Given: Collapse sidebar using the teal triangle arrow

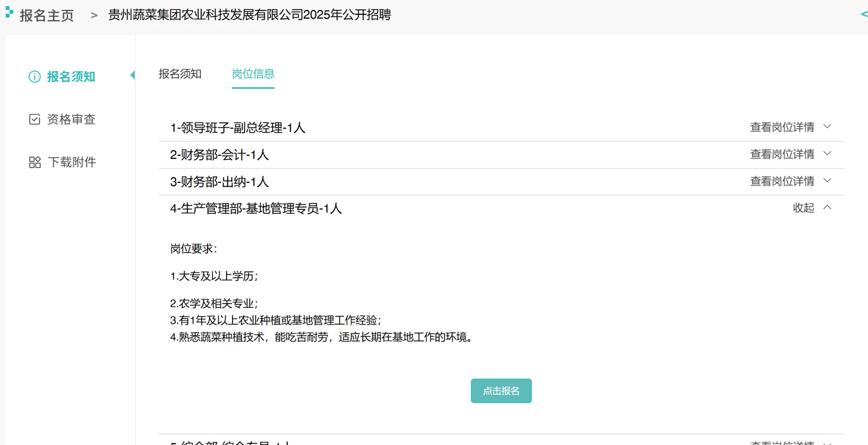Looking at the screenshot, I should [x=133, y=75].
